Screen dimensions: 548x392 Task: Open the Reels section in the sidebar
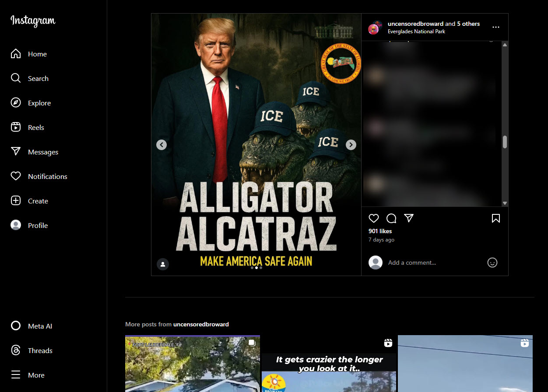click(x=35, y=127)
